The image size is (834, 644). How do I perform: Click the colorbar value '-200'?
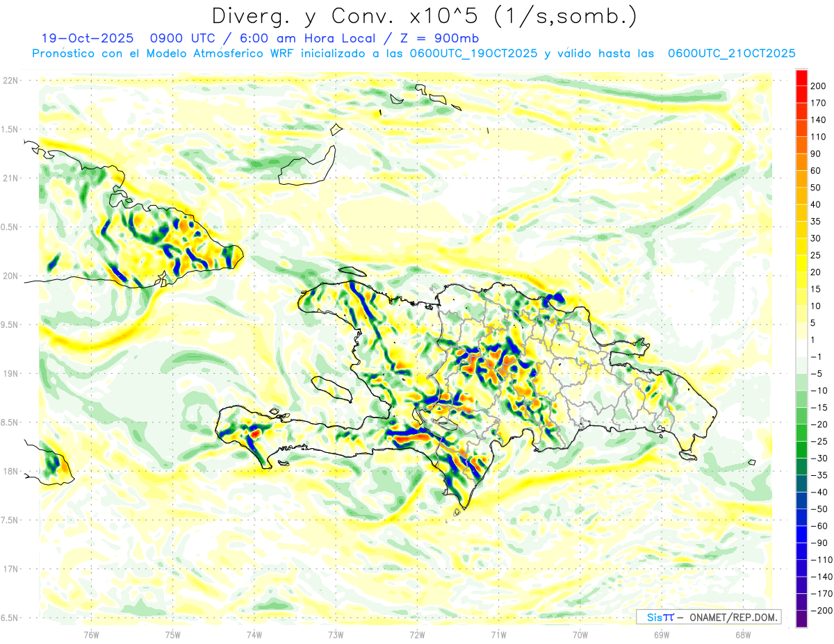pos(821,610)
